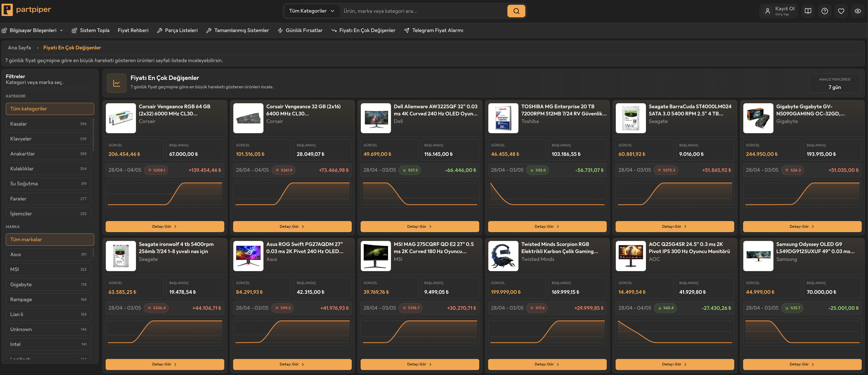Click Kayıt Ol sign-up link
This screenshot has width=868, height=375.
pyautogui.click(x=784, y=9)
